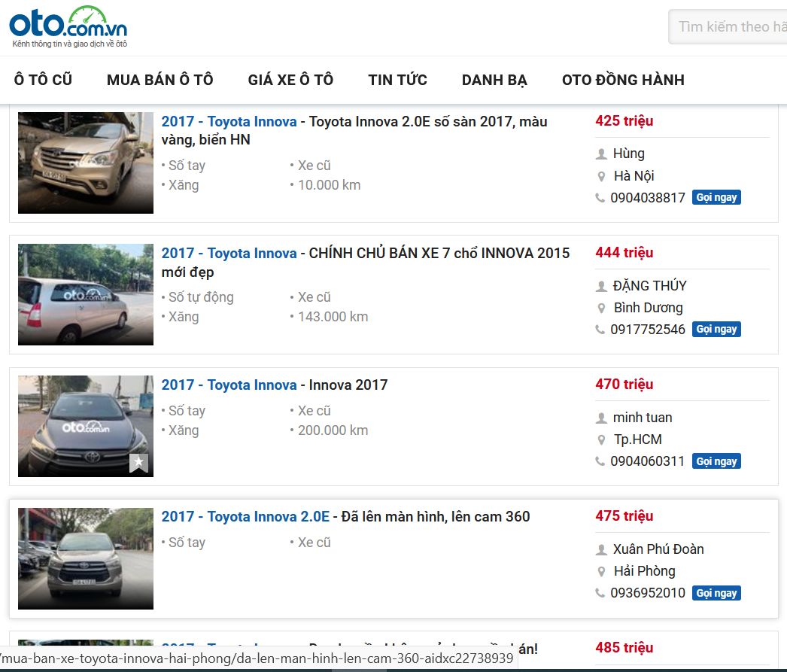Focus the 'Tìm kiếm theo hã' search field
The height and width of the screenshot is (672, 787).
[728, 26]
